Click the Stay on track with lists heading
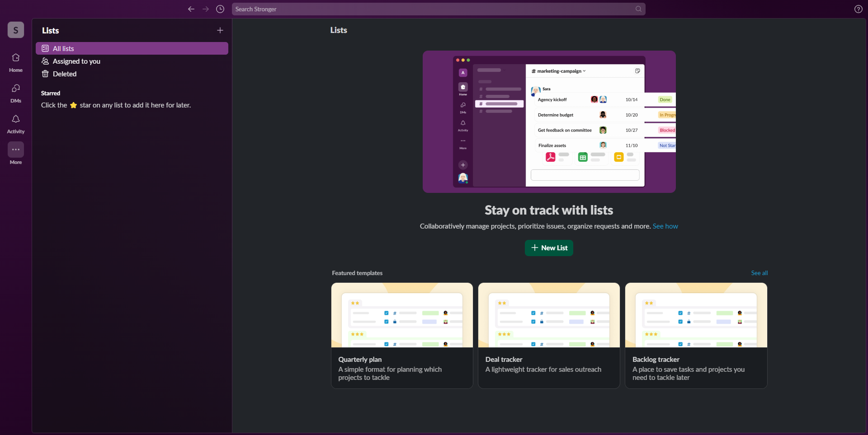The height and width of the screenshot is (435, 868). 549,210
